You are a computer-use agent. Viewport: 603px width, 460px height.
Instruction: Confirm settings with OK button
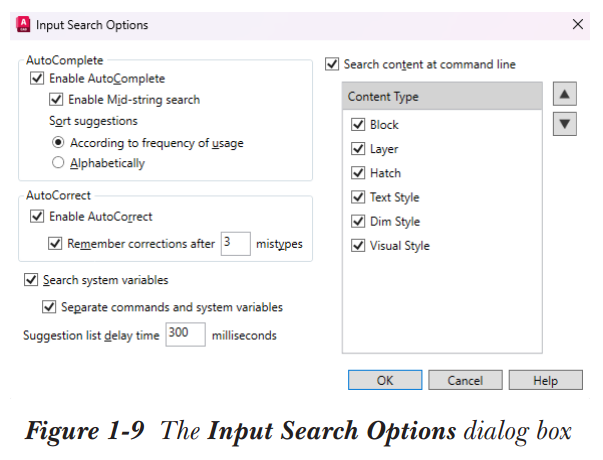[x=385, y=380]
